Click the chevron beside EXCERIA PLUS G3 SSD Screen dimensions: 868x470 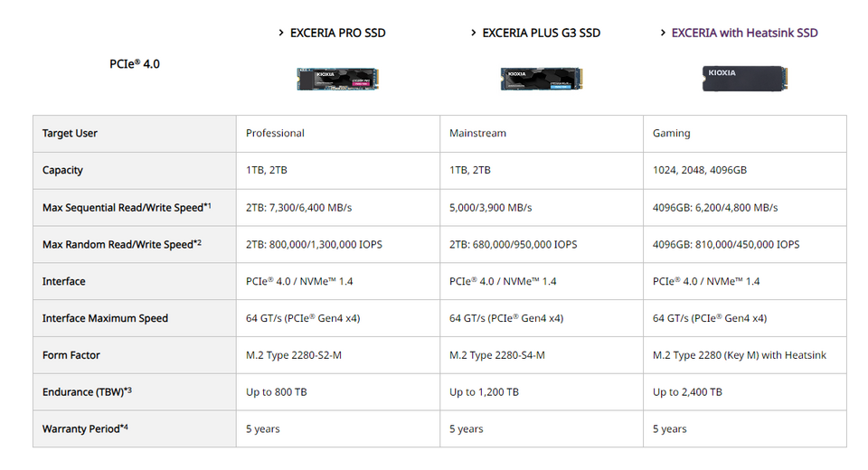coord(473,33)
